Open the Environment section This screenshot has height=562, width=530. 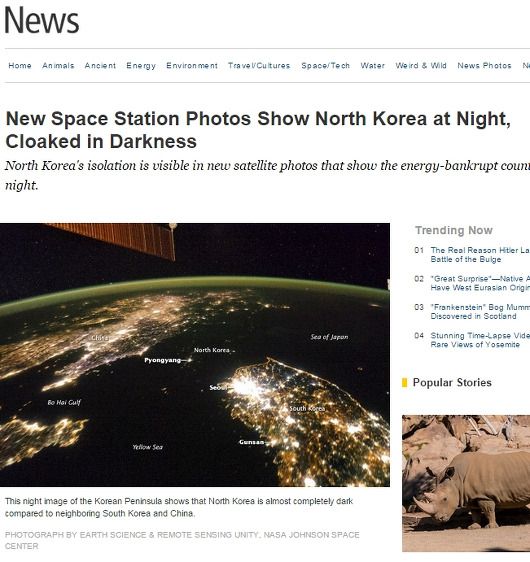click(192, 66)
